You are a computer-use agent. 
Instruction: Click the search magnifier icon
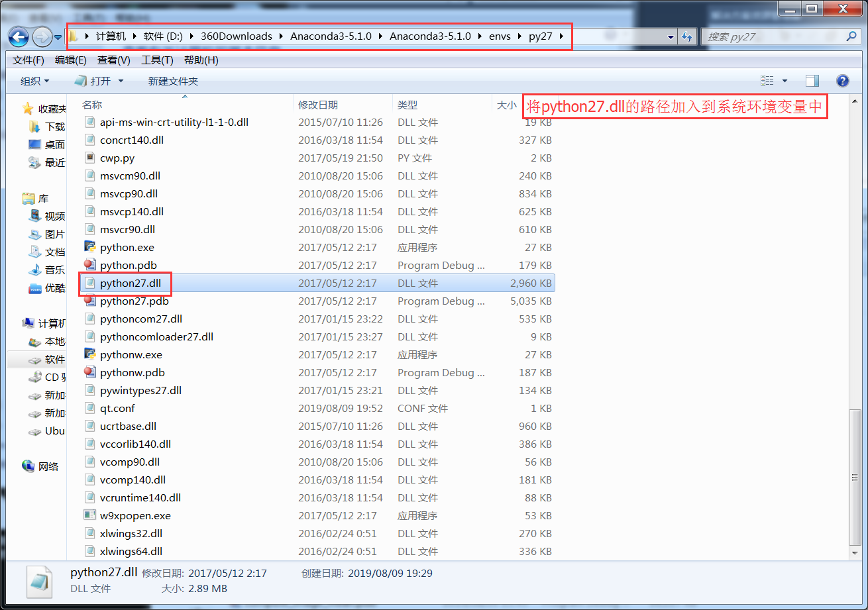pos(851,36)
